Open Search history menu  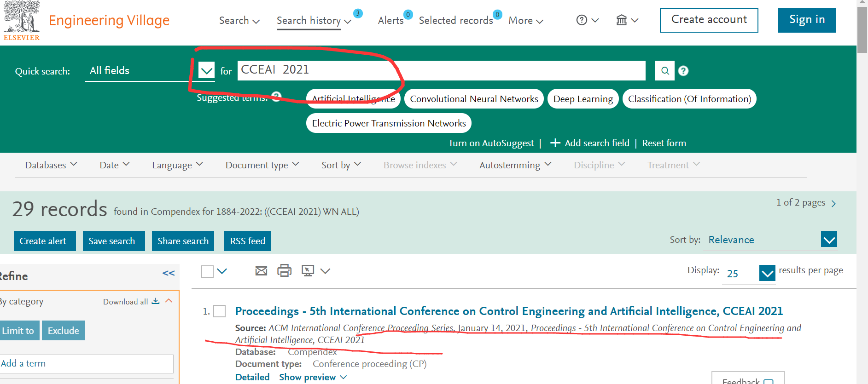pos(314,20)
